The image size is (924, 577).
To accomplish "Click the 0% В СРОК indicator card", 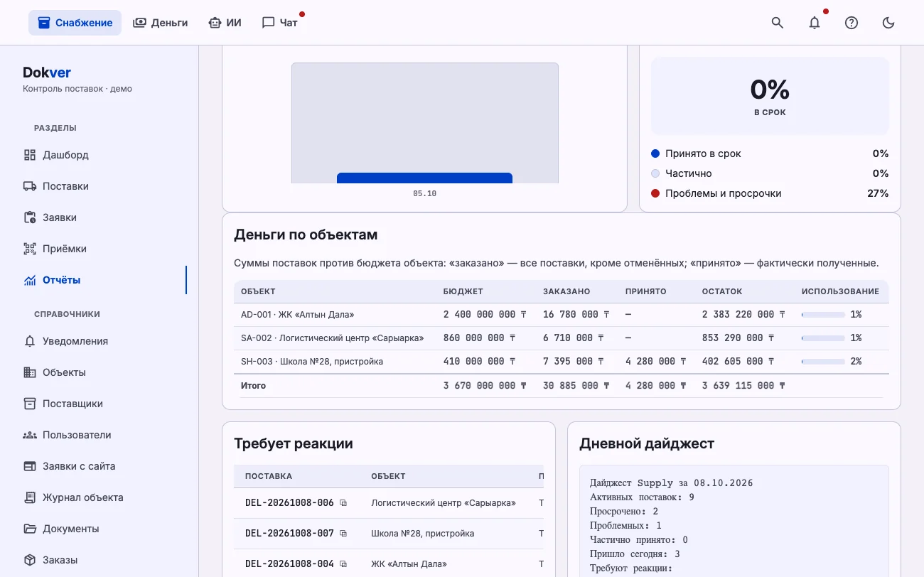I will (770, 96).
